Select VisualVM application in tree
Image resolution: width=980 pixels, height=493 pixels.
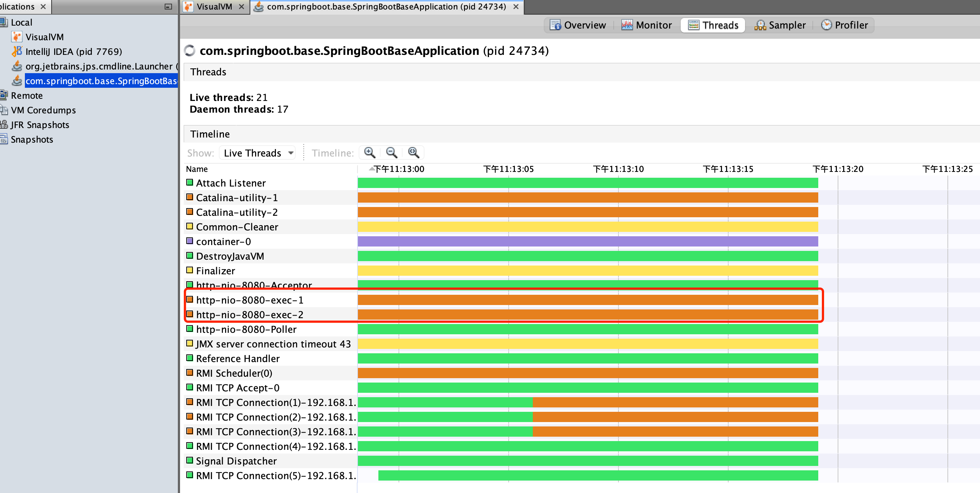tap(45, 37)
